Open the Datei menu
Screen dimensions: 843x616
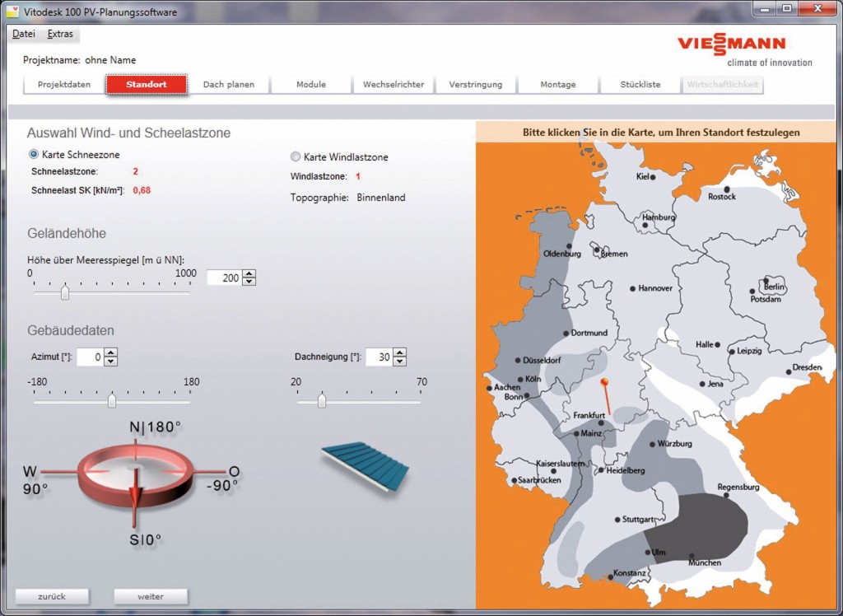[x=24, y=34]
